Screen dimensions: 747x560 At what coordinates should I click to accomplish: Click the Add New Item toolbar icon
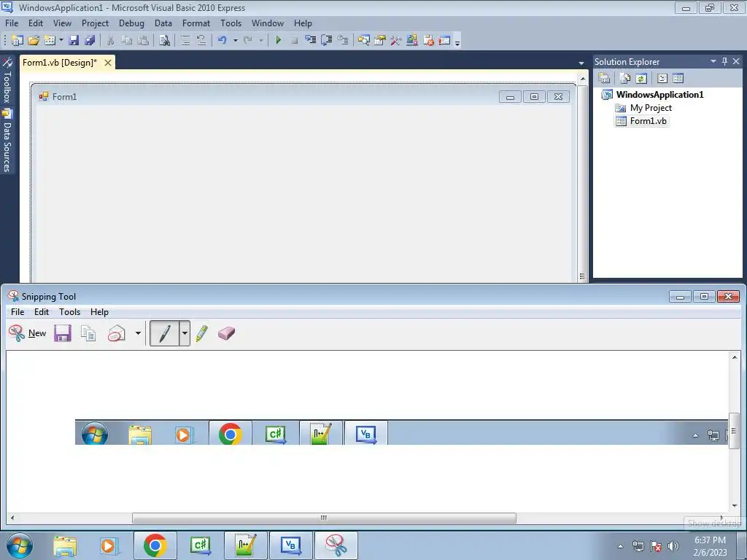click(50, 41)
